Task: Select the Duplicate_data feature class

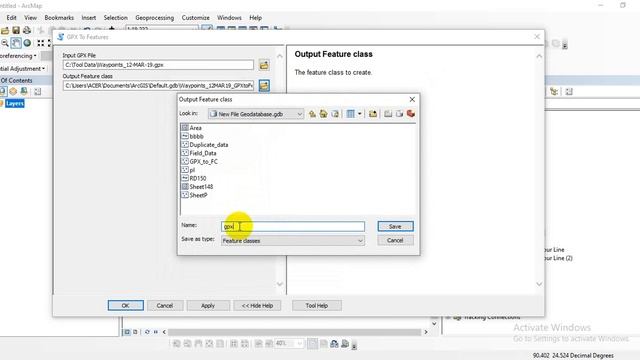Action: coord(205,145)
